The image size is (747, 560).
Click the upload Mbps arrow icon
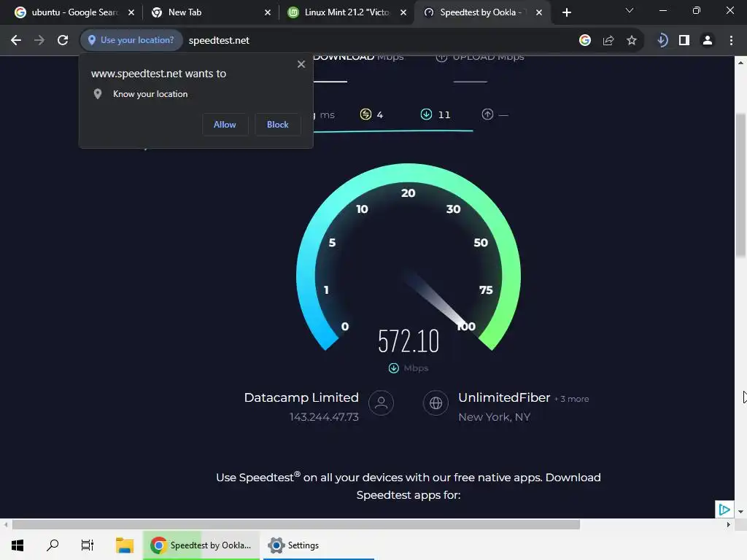(441, 58)
